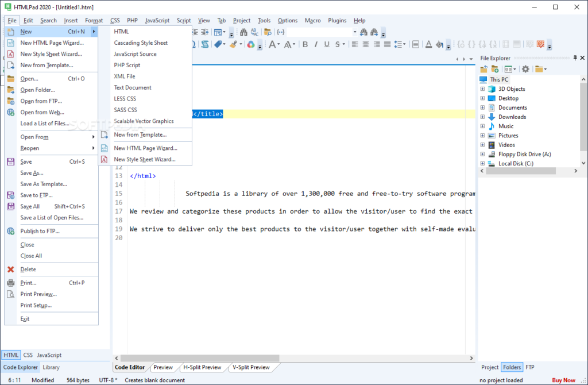Pin the File Explorer panel
Screen dimensions: 588x385
575,58
